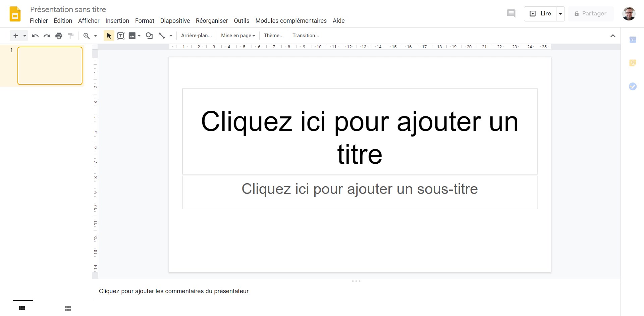Open the Mise en page dropdown

pyautogui.click(x=238, y=36)
